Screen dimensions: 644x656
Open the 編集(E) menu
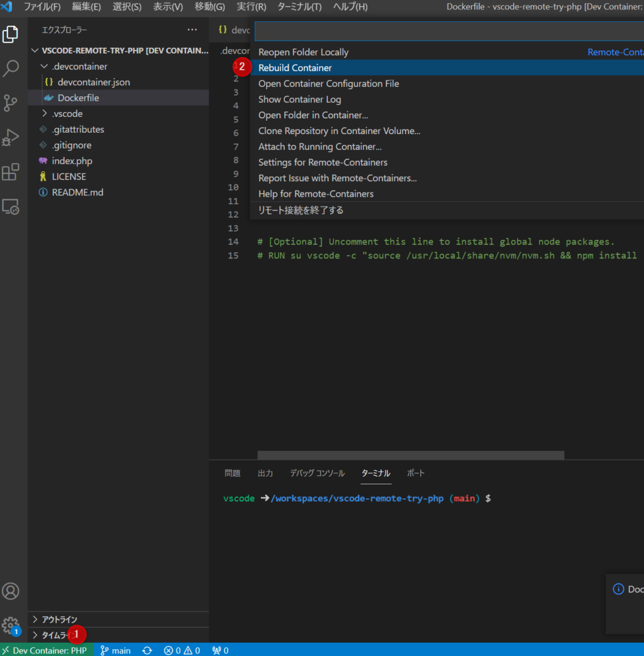point(86,7)
